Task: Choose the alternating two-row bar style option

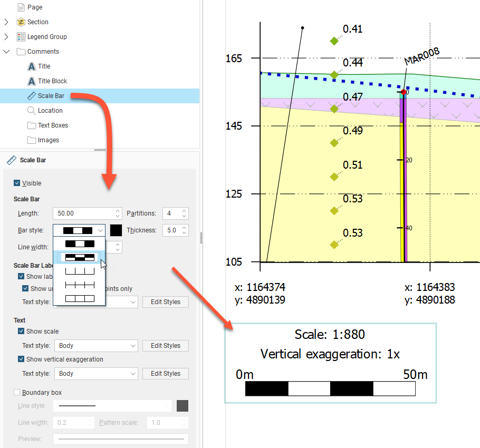Action: point(79,257)
